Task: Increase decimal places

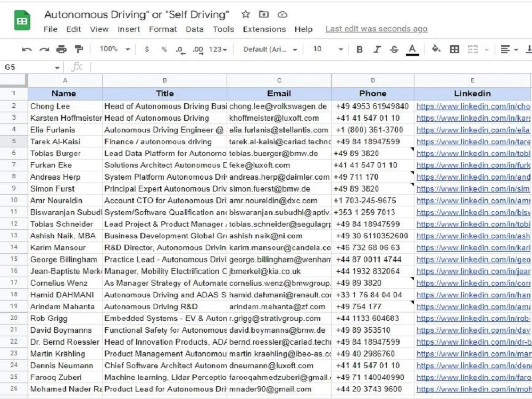Action: pyautogui.click(x=198, y=50)
